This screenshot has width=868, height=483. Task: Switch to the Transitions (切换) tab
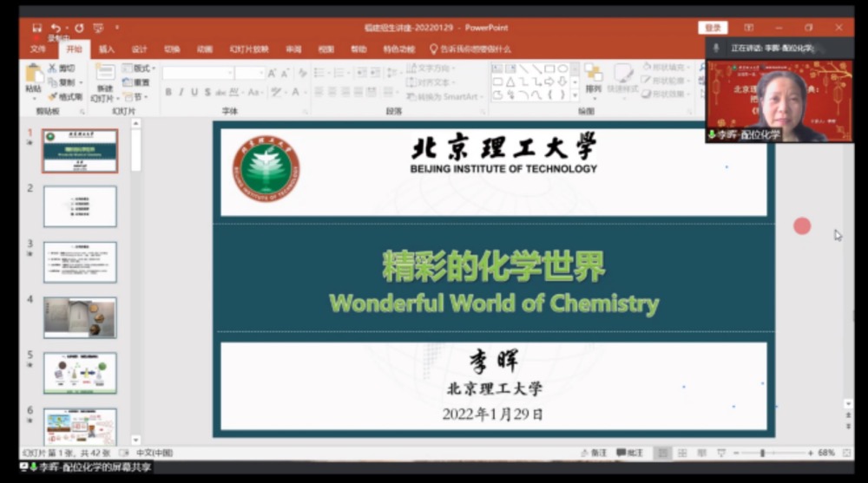pyautogui.click(x=172, y=49)
